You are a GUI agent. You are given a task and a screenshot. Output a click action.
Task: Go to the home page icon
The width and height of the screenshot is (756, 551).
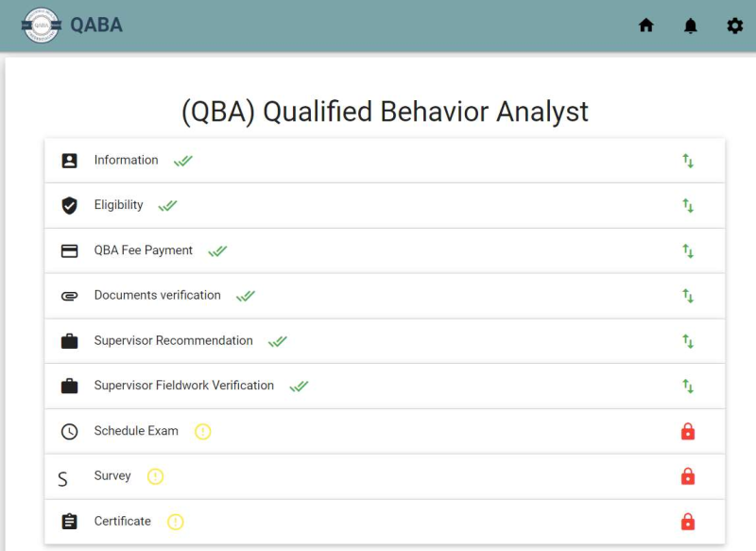(x=646, y=26)
